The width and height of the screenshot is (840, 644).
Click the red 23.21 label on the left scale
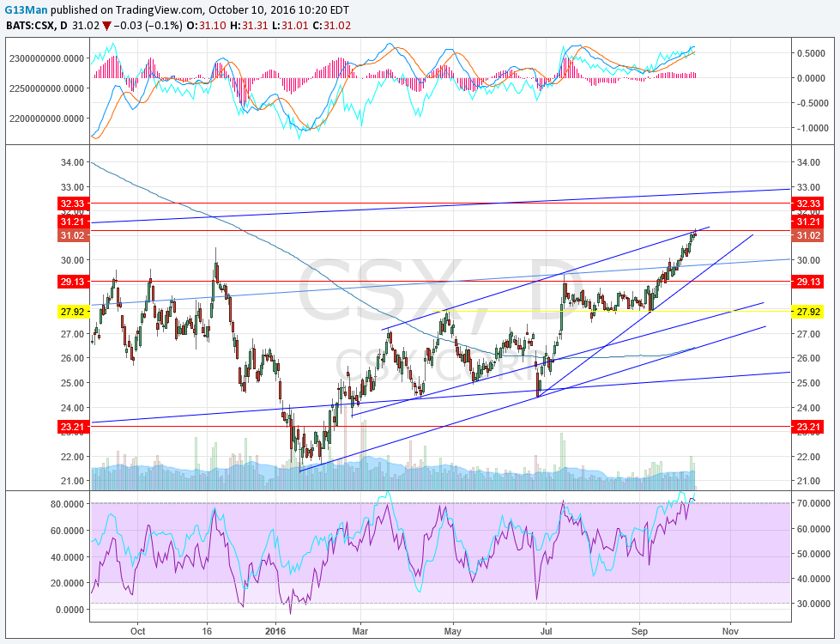pos(73,427)
